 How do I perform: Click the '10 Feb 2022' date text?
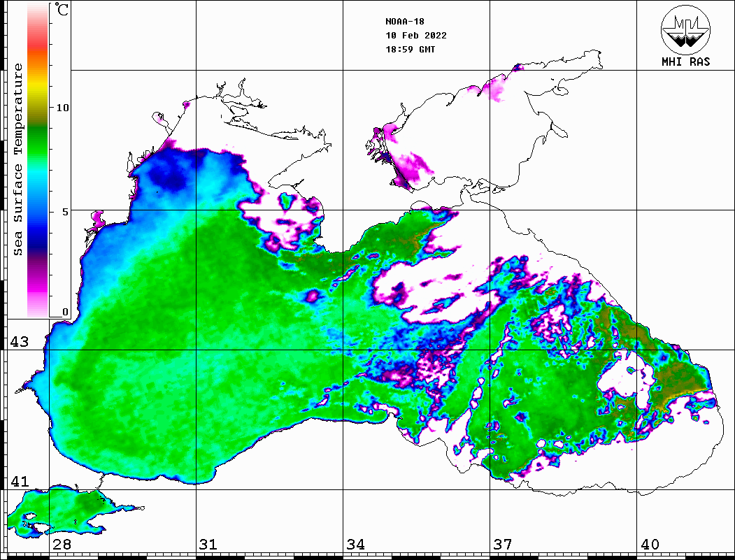[416, 36]
